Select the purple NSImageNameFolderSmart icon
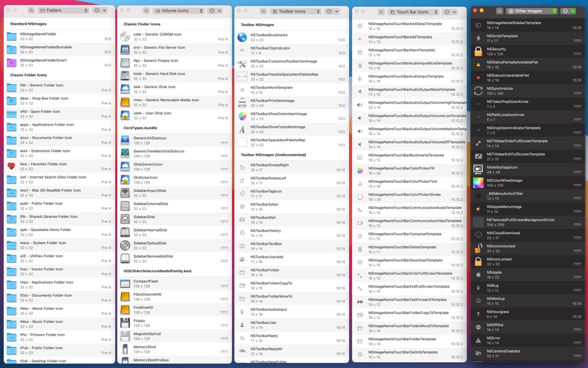Image resolution: width=588 pixels, height=368 pixels. click(12, 63)
